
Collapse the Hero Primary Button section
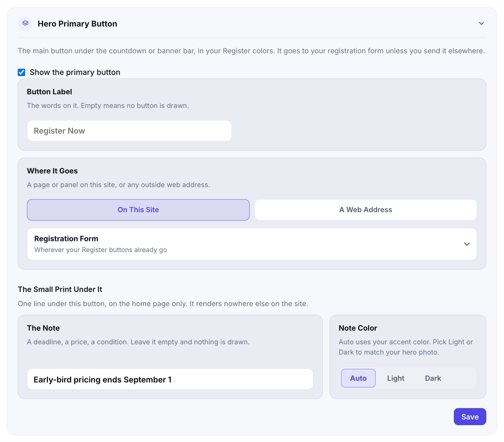click(x=481, y=23)
